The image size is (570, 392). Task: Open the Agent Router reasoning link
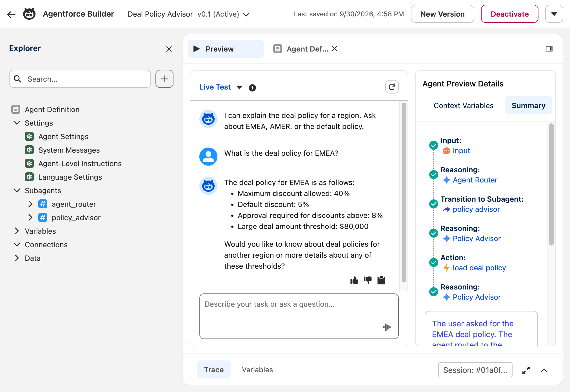(475, 180)
